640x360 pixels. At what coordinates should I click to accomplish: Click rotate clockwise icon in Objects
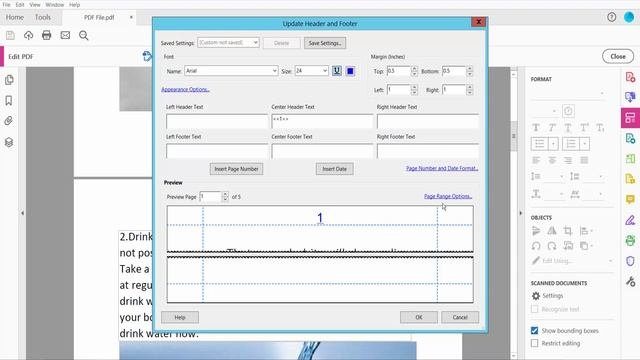click(552, 246)
